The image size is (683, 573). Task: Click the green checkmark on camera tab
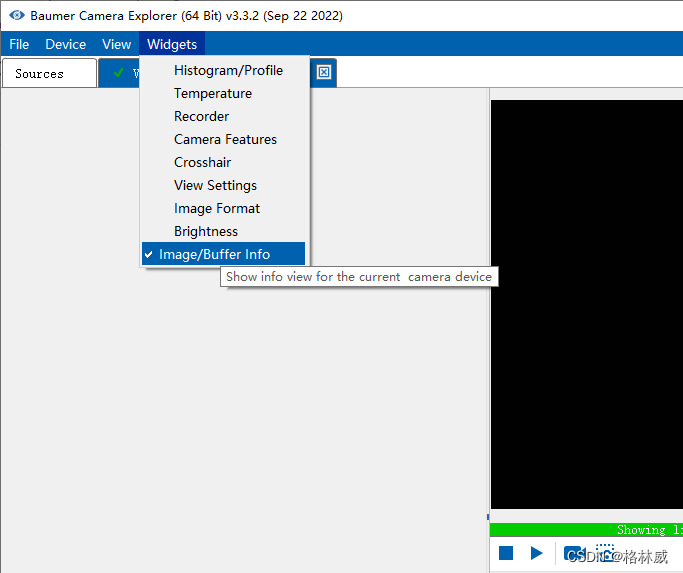[118, 73]
